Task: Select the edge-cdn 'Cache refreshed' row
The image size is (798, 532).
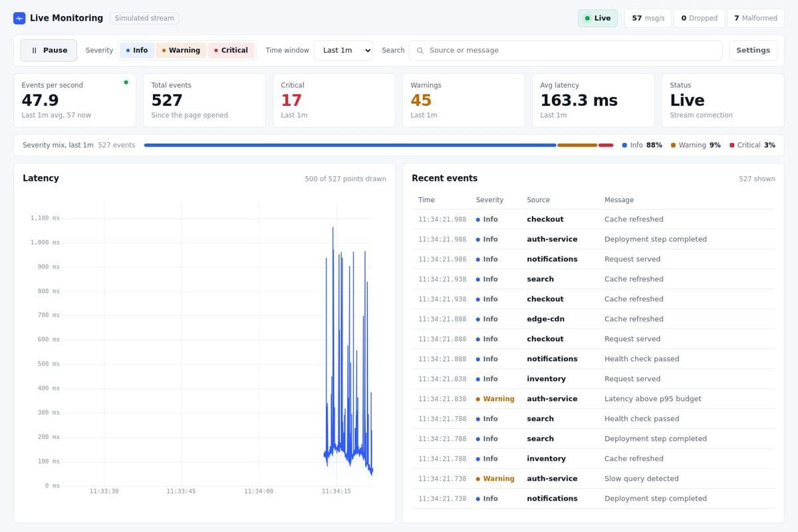Action: tap(593, 319)
